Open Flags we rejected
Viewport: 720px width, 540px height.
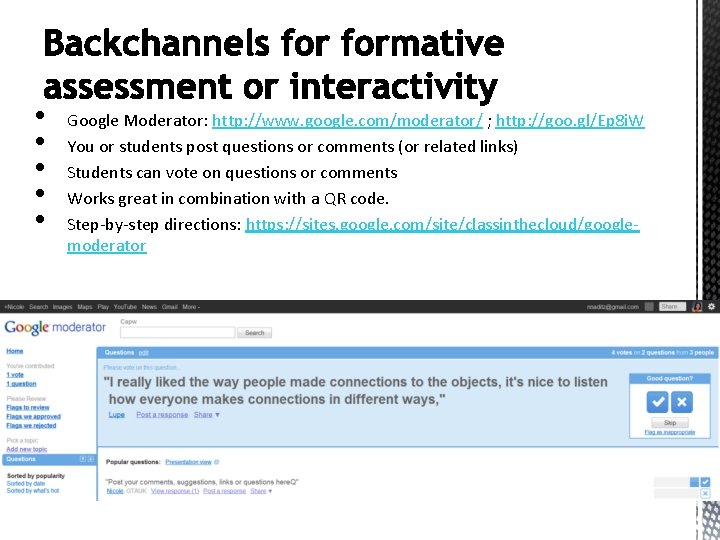click(31, 426)
